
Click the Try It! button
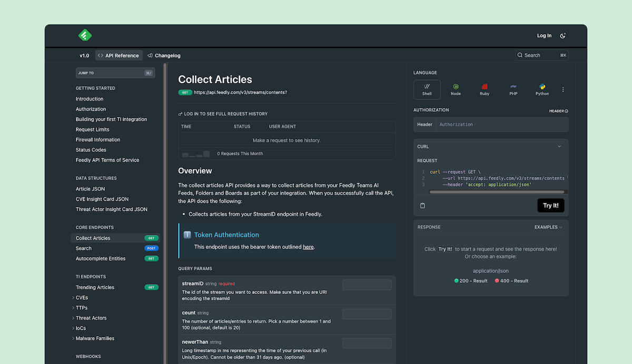(x=551, y=205)
